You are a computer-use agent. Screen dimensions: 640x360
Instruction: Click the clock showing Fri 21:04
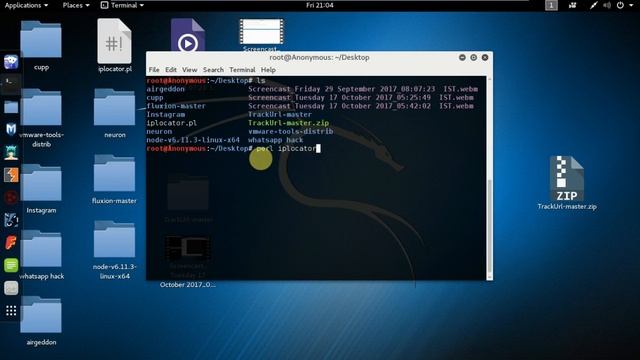[320, 5]
